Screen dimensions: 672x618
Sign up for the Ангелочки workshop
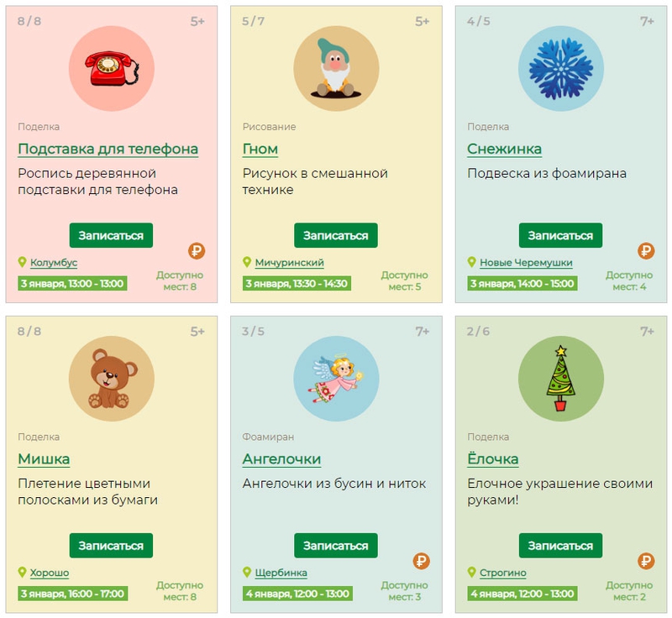click(335, 545)
